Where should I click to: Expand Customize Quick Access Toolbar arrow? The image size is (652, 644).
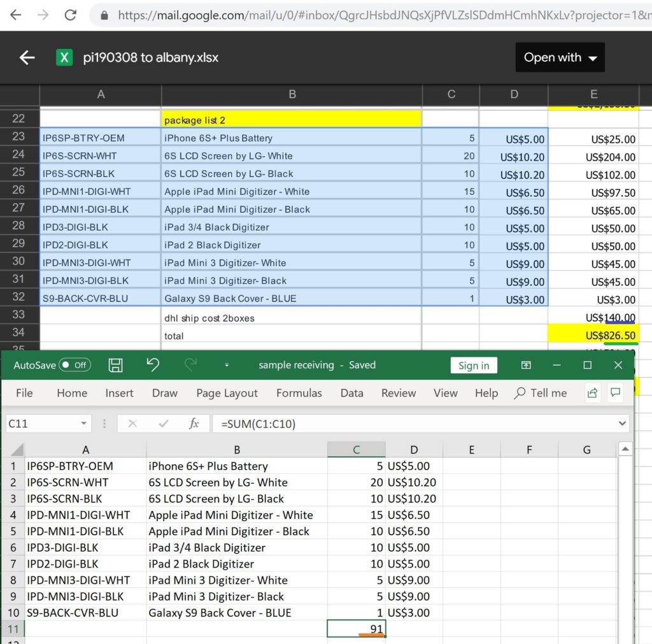click(x=227, y=365)
